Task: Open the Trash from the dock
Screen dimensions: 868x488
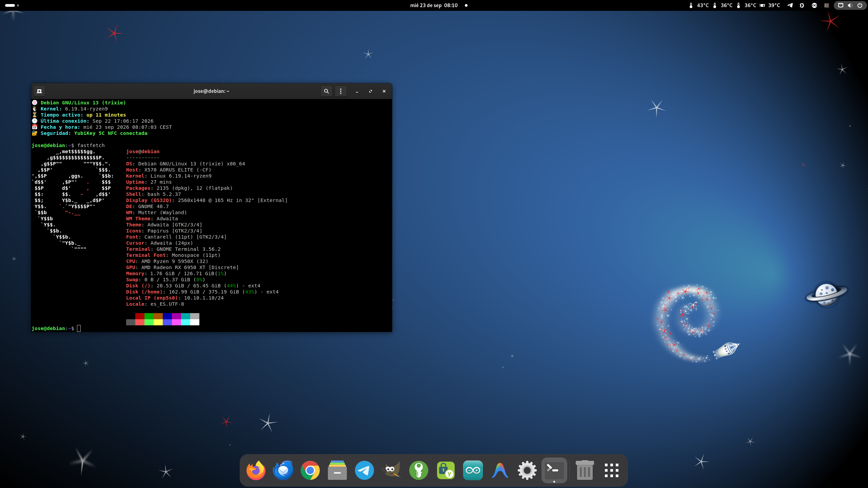Action: 585,470
